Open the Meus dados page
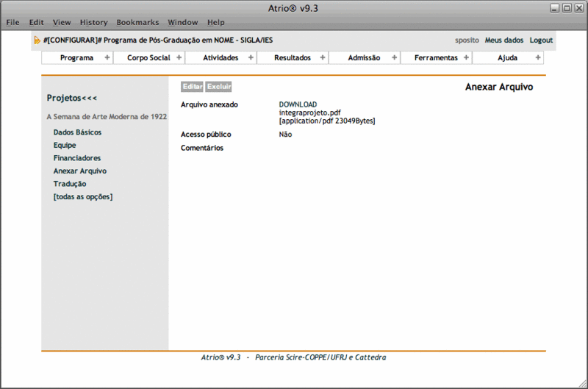Screen dimensions: 588x389 (504, 40)
